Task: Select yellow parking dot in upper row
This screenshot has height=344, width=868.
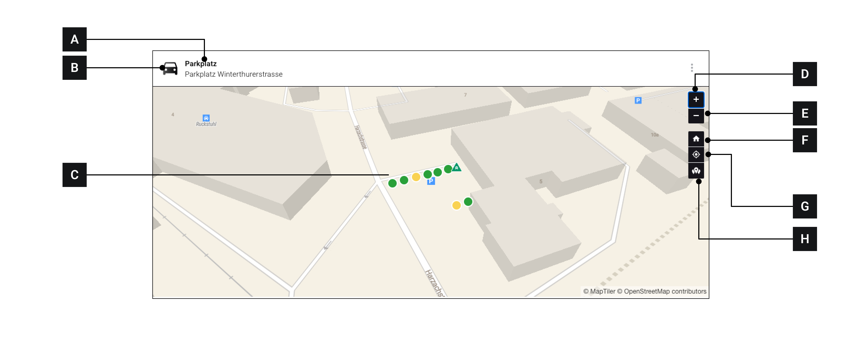Action: (x=416, y=177)
